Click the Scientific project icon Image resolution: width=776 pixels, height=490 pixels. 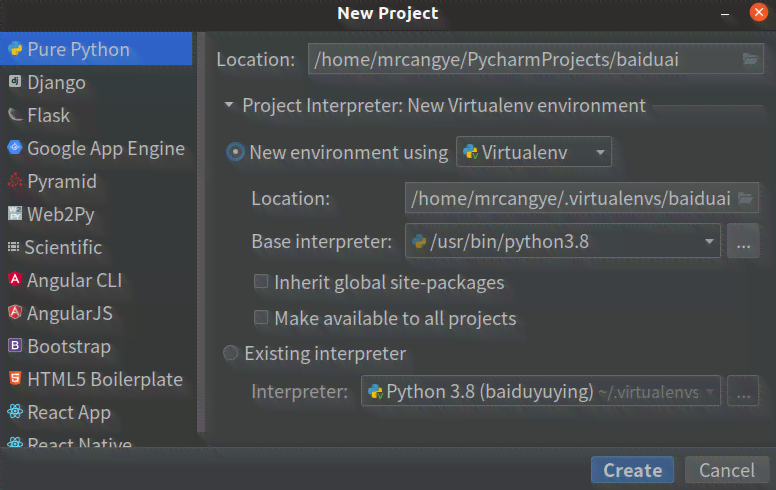(13, 246)
